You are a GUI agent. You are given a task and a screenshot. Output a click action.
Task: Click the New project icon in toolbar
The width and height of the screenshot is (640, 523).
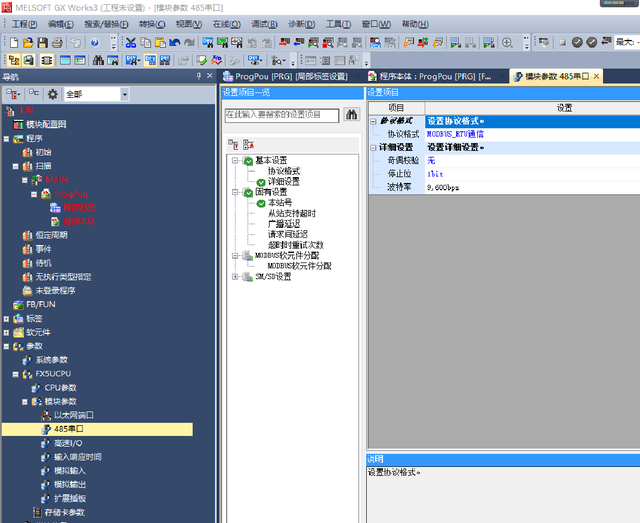[13, 42]
